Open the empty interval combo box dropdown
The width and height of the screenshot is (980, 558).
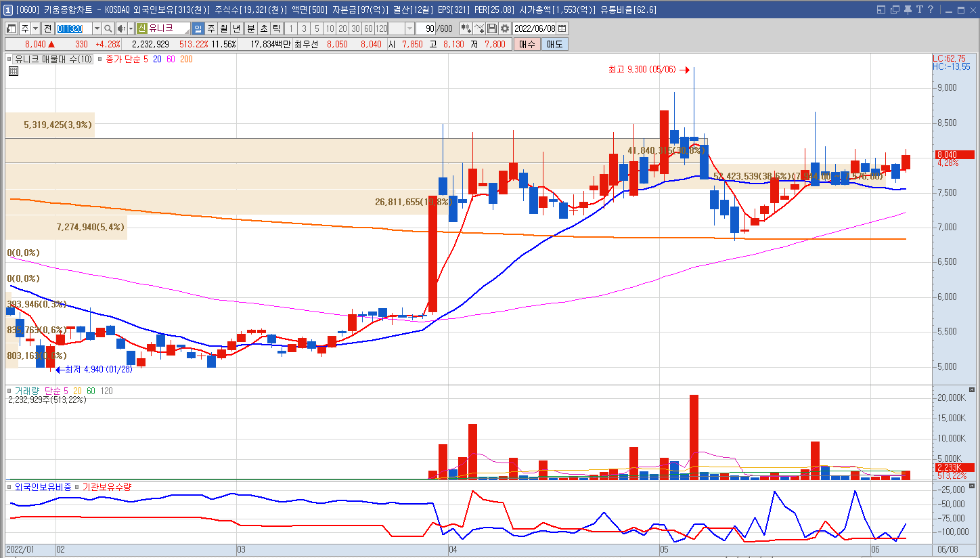click(x=410, y=28)
